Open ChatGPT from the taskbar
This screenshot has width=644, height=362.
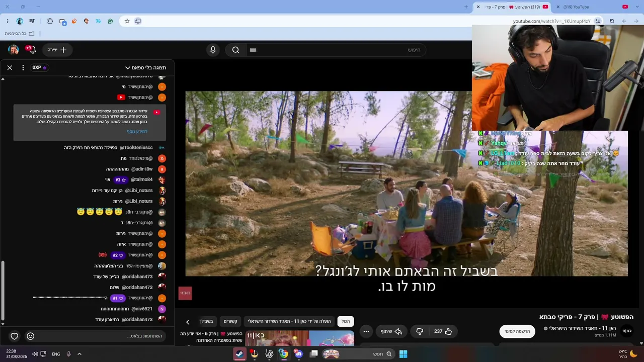pos(269,354)
